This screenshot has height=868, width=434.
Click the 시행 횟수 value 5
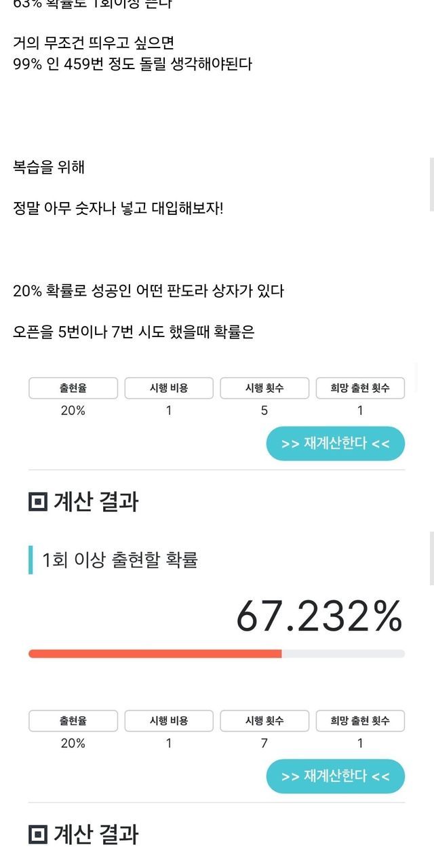point(264,410)
